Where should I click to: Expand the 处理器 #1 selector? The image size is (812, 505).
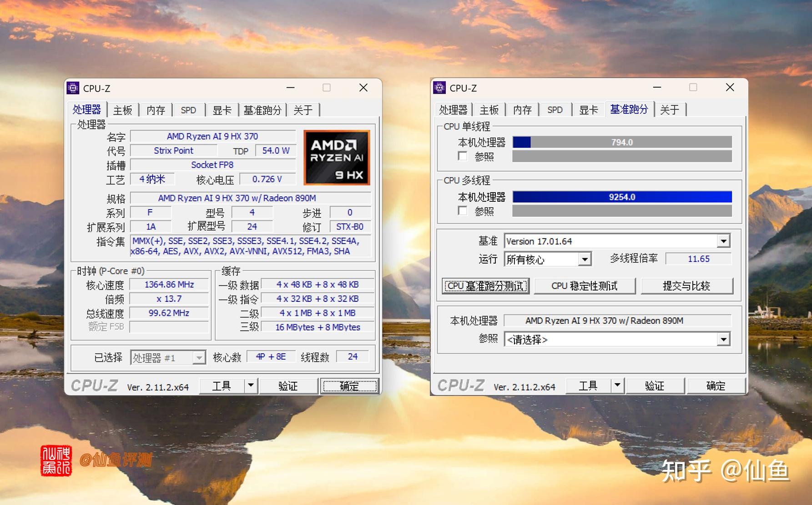pyautogui.click(x=199, y=358)
